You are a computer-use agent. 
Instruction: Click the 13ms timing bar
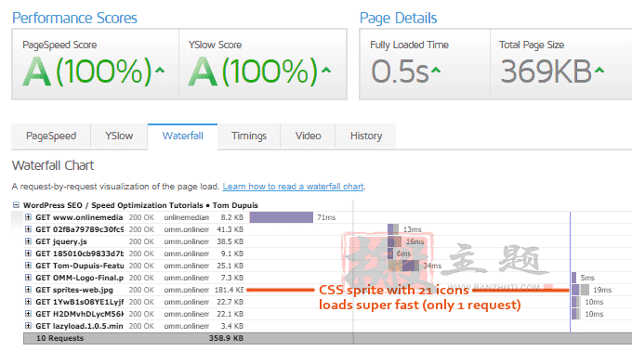point(393,229)
